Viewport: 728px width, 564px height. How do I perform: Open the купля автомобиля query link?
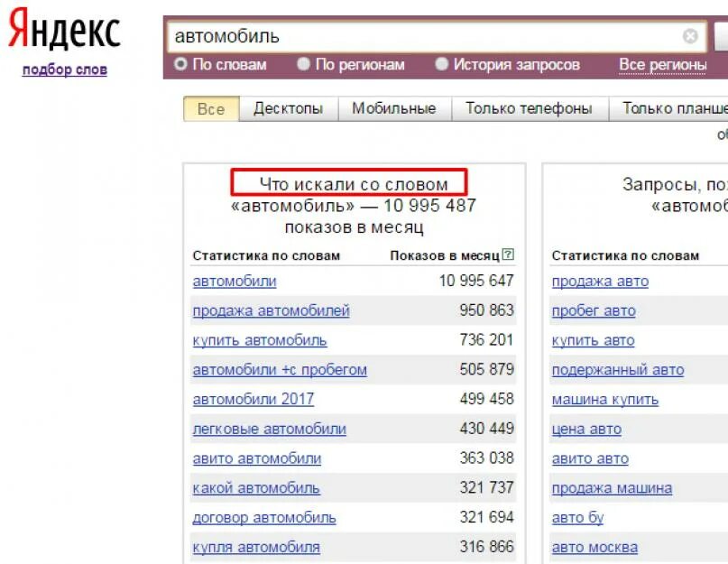coord(256,547)
